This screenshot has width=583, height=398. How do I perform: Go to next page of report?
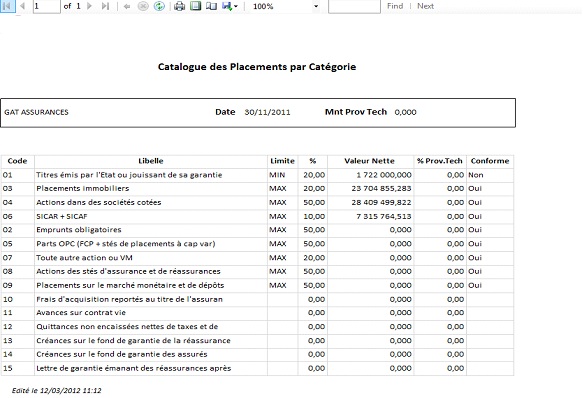tap(89, 6)
